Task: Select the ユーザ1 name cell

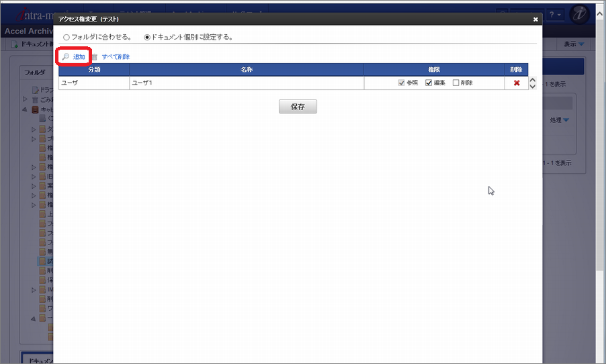Action: point(247,83)
